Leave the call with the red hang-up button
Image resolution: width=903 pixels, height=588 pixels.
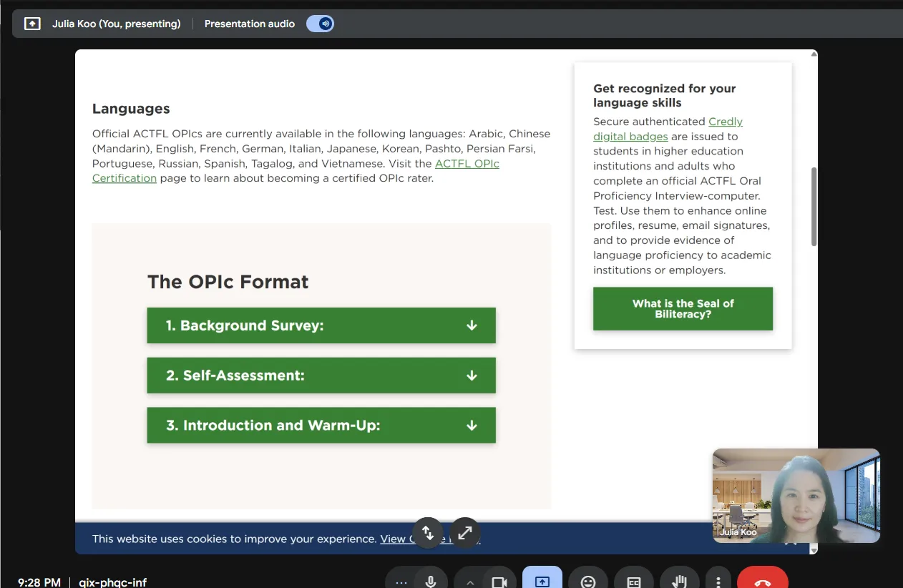point(763,581)
